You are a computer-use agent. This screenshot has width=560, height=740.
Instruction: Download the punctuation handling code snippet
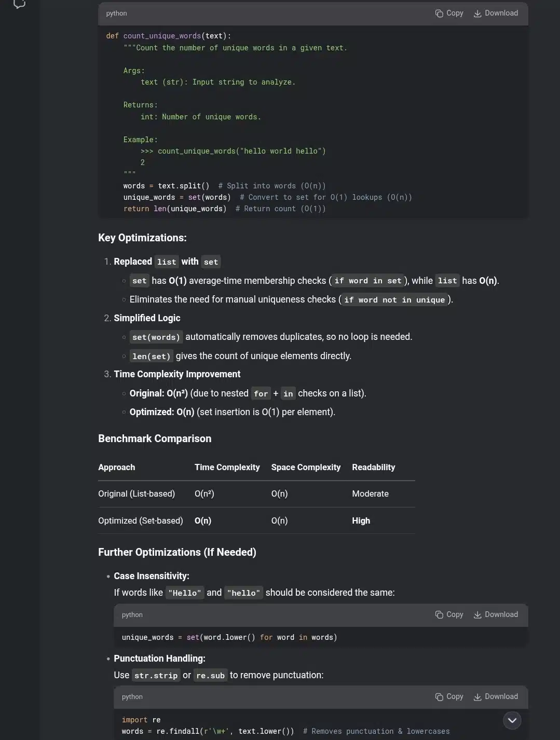pos(496,696)
